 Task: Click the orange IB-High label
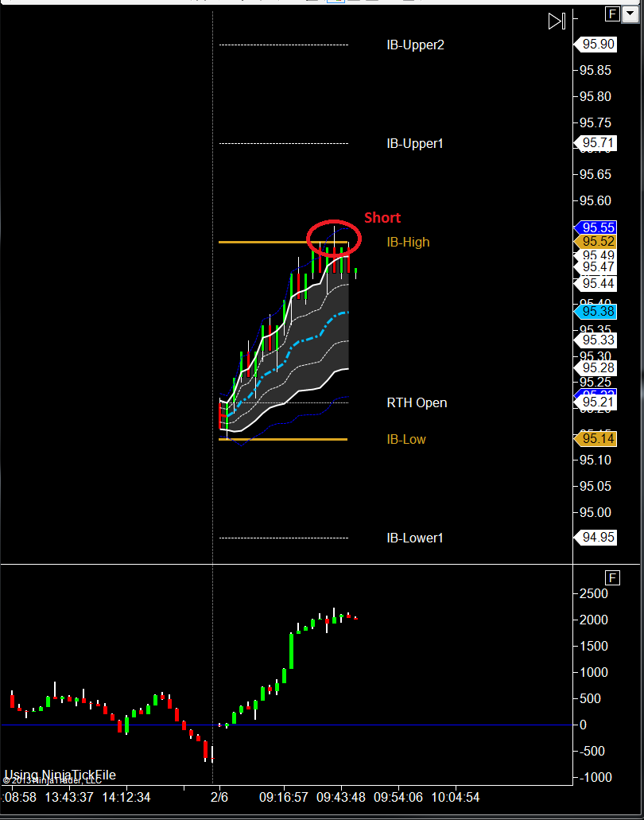coord(408,242)
